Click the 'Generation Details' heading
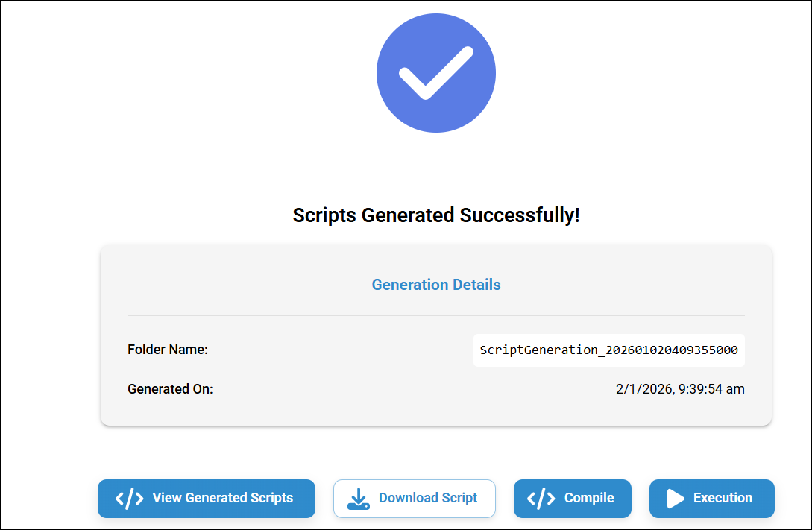Viewport: 812px width, 530px height. click(436, 285)
